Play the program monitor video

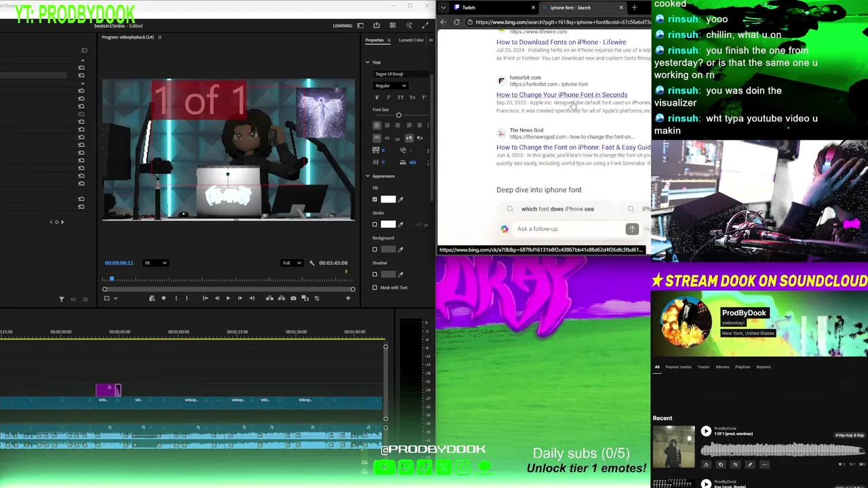pyautogui.click(x=228, y=298)
